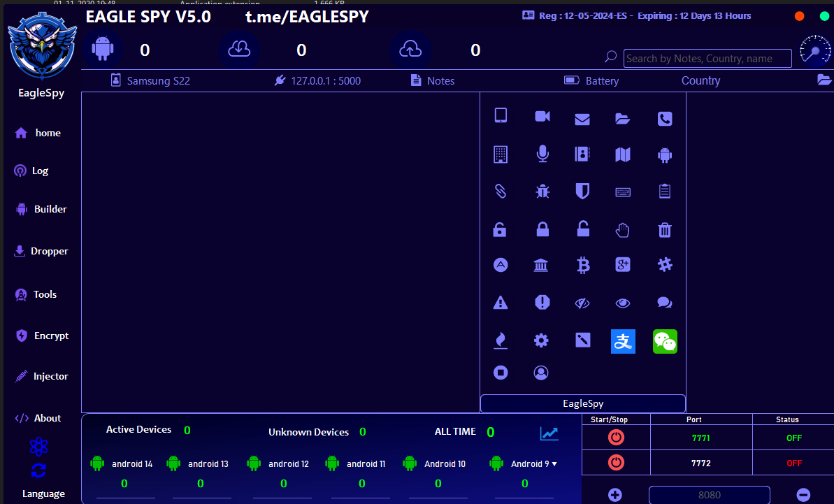Click the keyboard icon
This screenshot has width=834, height=504.
tap(623, 192)
